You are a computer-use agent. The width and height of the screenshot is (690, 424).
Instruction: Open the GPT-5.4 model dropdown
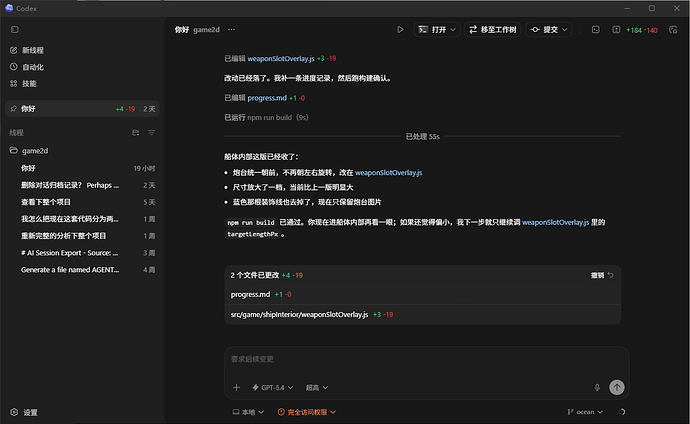[x=272, y=387]
